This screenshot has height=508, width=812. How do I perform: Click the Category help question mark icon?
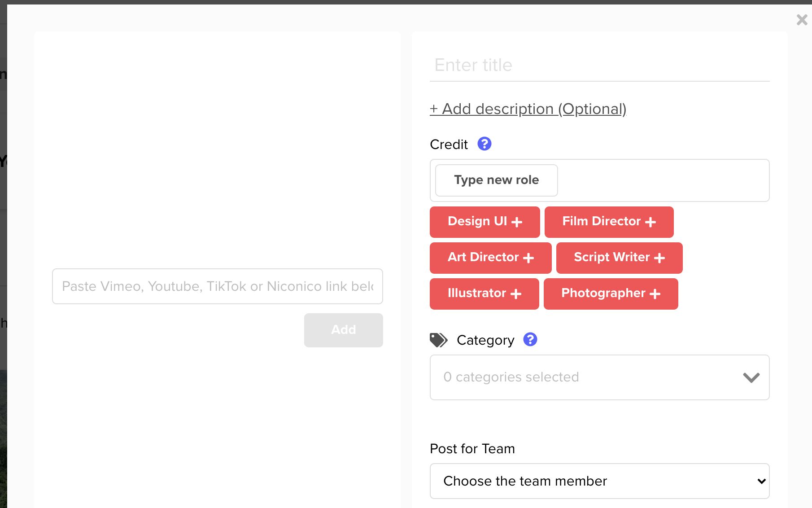point(530,340)
